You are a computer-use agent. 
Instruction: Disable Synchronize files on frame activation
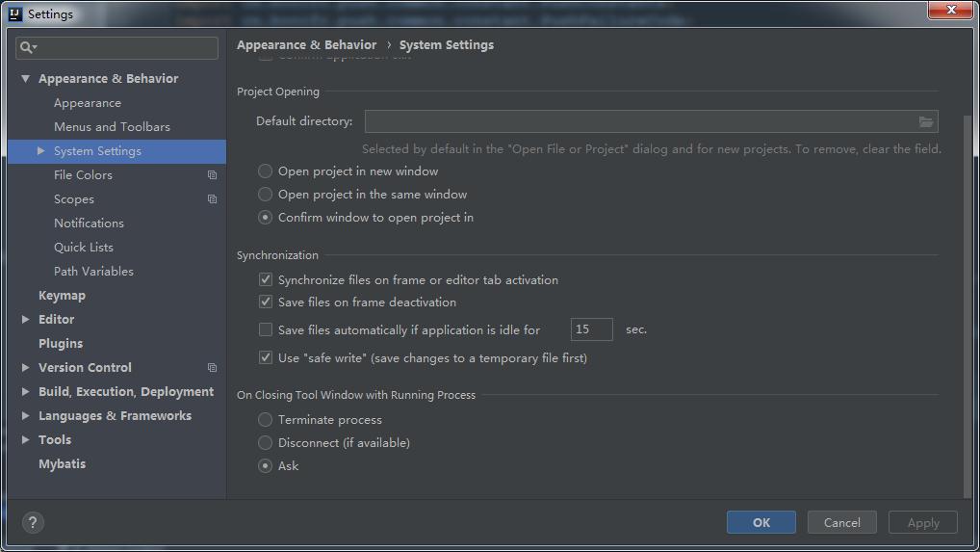(x=266, y=279)
